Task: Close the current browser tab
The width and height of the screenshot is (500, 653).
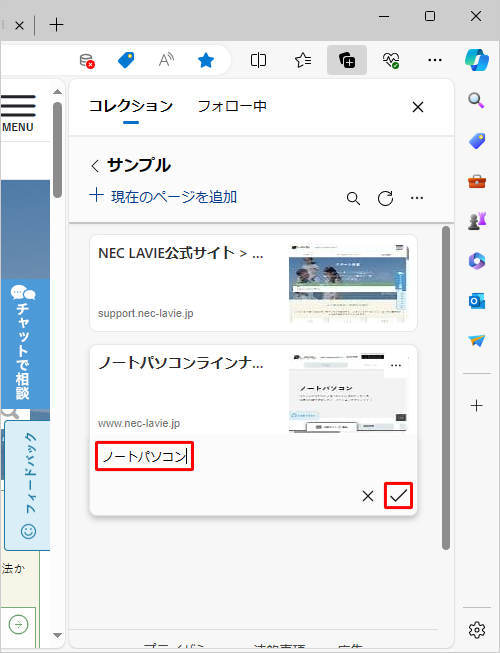Action: tap(19, 26)
